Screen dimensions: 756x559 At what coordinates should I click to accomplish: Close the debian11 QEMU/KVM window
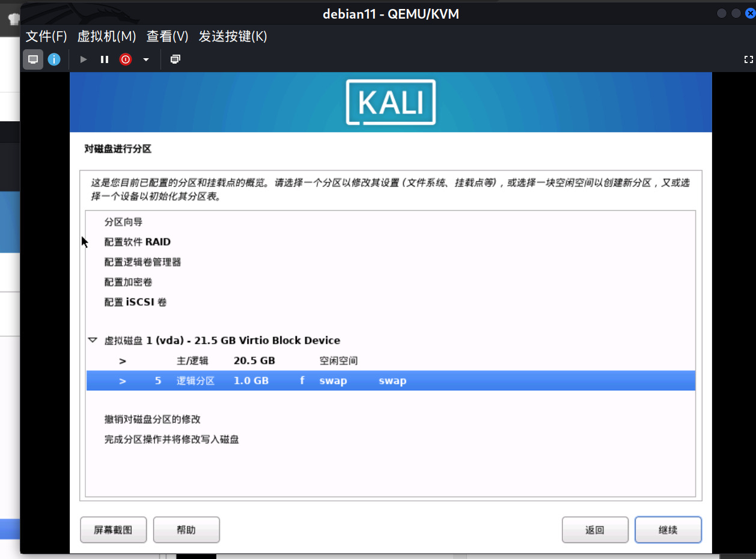[749, 13]
